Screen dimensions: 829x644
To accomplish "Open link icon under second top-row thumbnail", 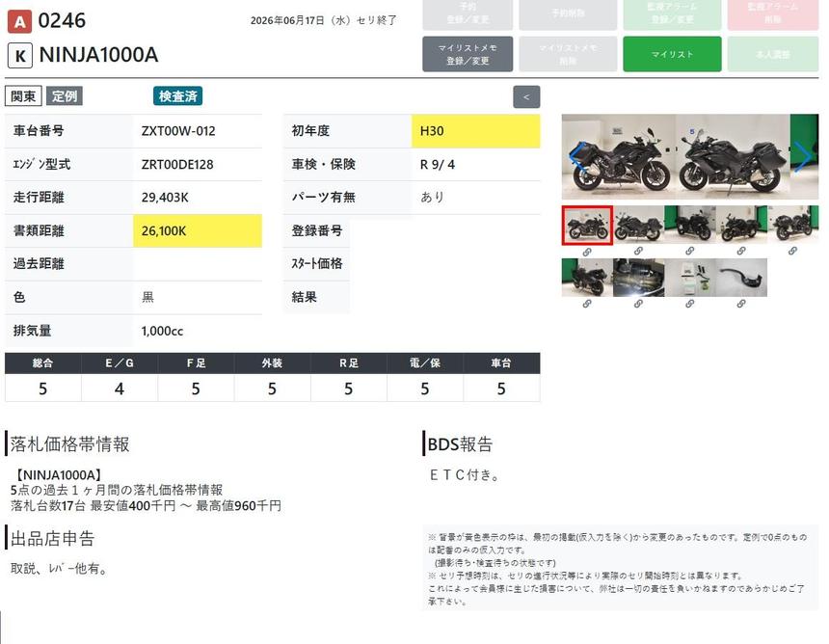I will 638,251.
